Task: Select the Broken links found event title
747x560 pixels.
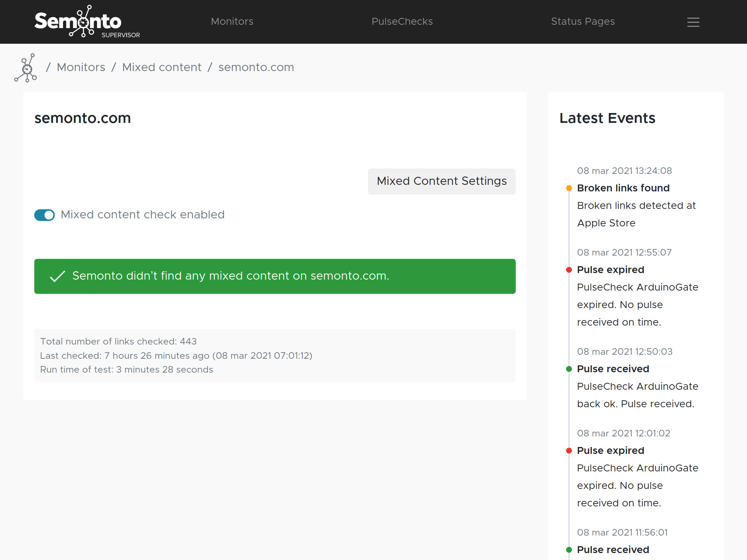Action: point(623,188)
